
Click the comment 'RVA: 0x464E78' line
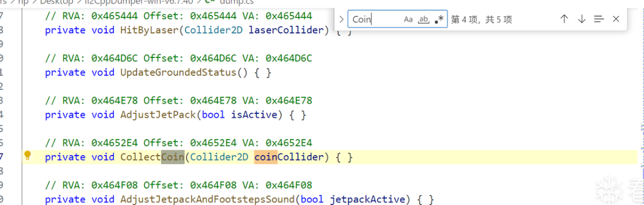point(179,100)
